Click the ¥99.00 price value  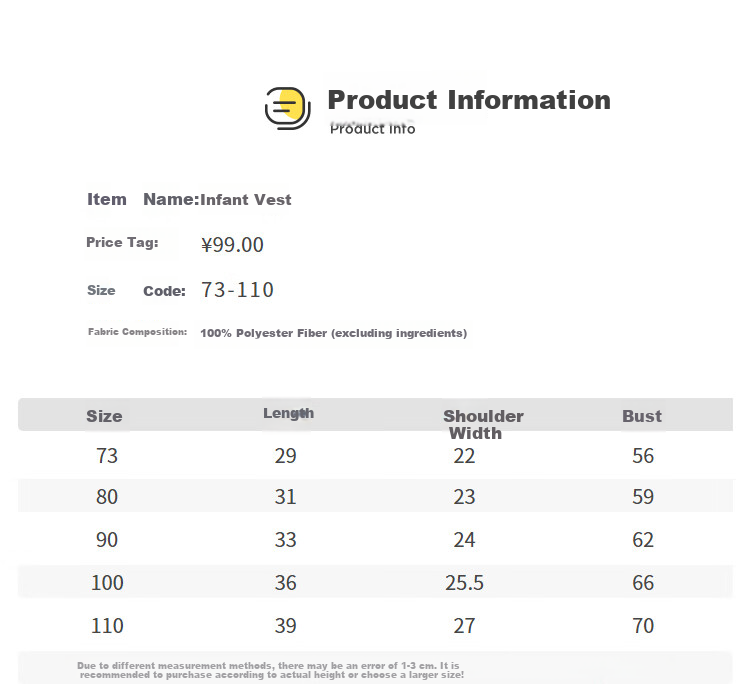(x=232, y=244)
